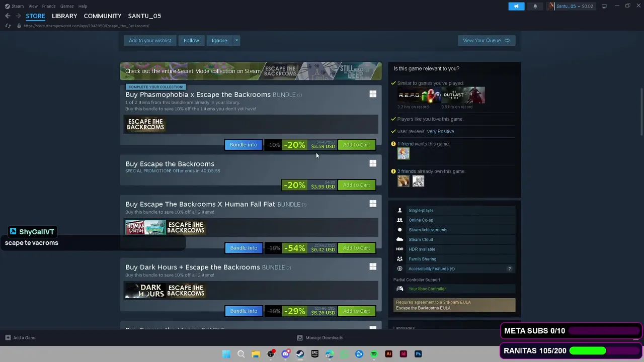This screenshot has height=362, width=644.
Task: Open Bundle info for Dark Hours bundle
Action: [244, 311]
